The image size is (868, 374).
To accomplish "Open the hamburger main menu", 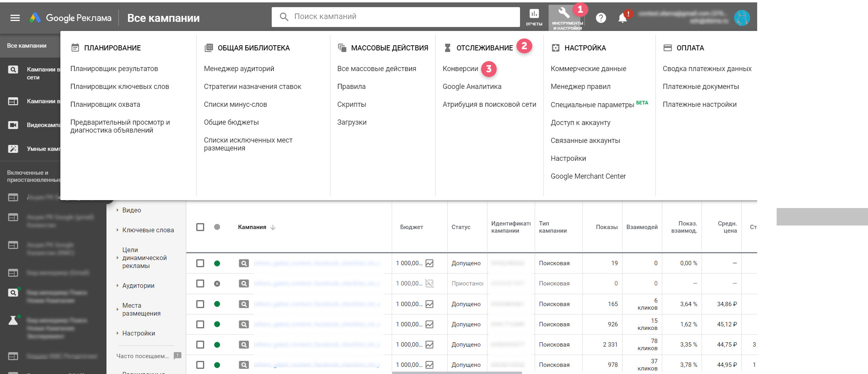I will (x=15, y=18).
